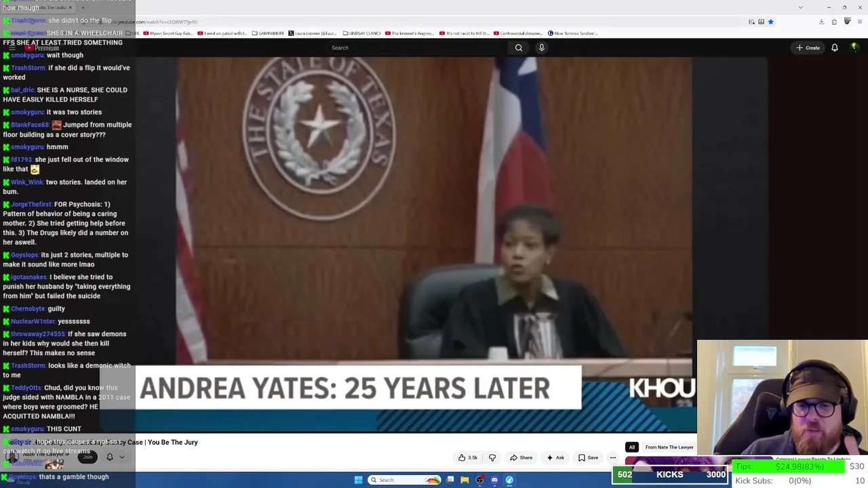This screenshot has height=488, width=868.
Task: Open a new browser tab
Action: coord(83,7)
